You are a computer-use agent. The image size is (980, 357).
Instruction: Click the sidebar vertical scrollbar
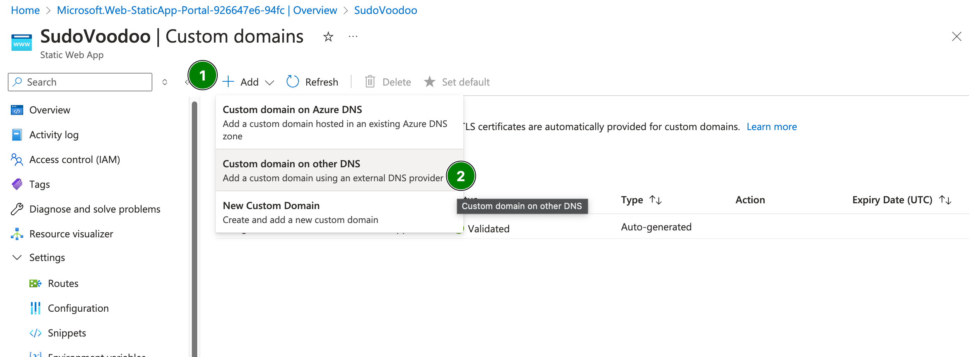point(195,228)
